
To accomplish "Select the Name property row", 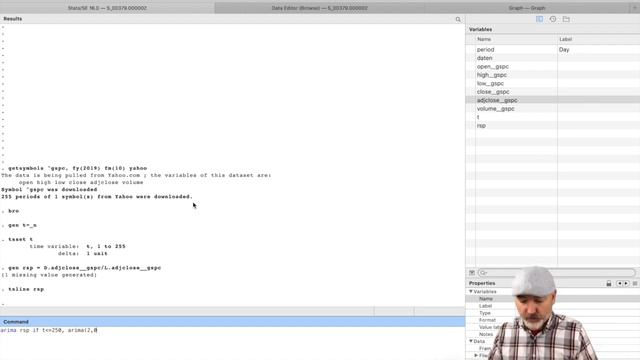I will coord(486,299).
